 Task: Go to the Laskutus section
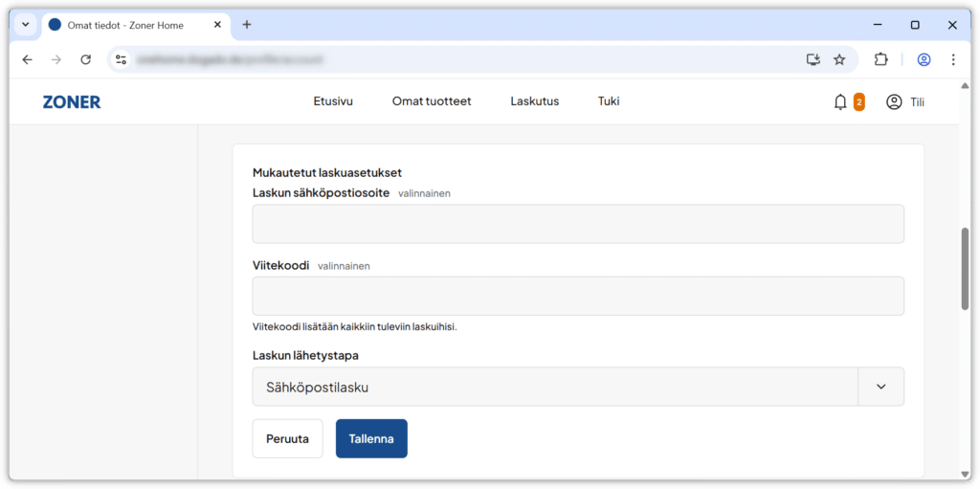[x=534, y=101]
